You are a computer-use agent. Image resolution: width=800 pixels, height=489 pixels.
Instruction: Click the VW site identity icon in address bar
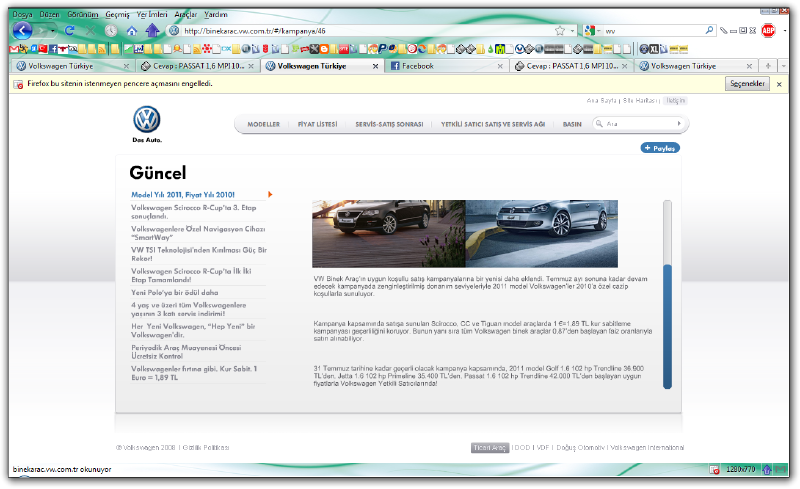pos(174,31)
